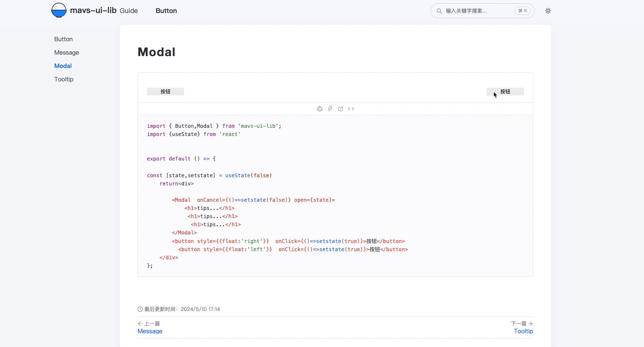Switch the site theme via sun icon
The image size is (644, 347).
pyautogui.click(x=548, y=11)
